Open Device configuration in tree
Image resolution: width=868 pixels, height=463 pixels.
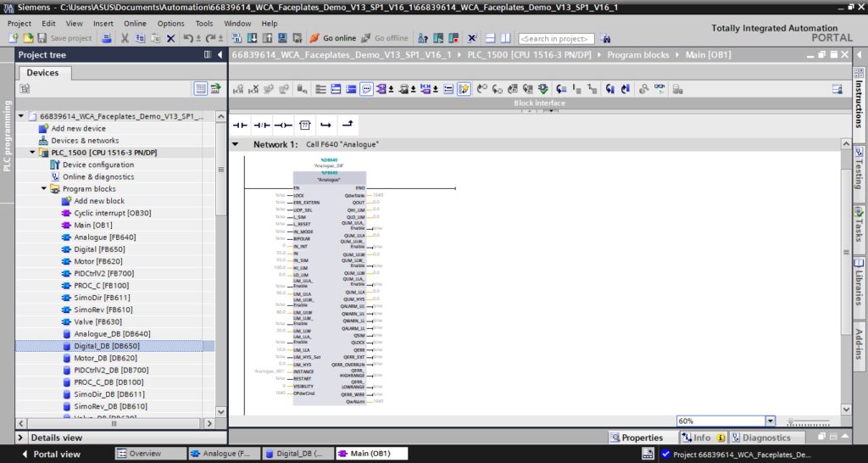coord(98,165)
